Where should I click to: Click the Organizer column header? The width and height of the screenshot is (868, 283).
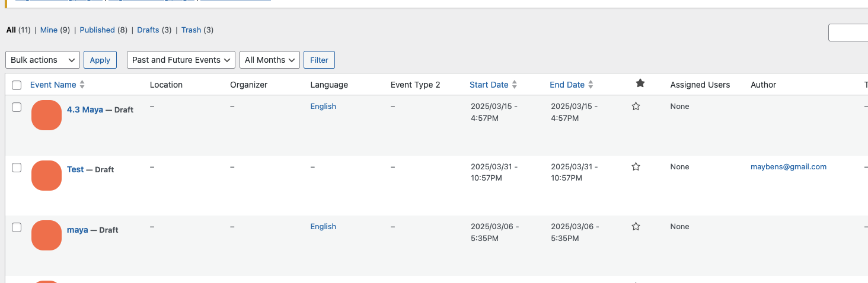(249, 85)
